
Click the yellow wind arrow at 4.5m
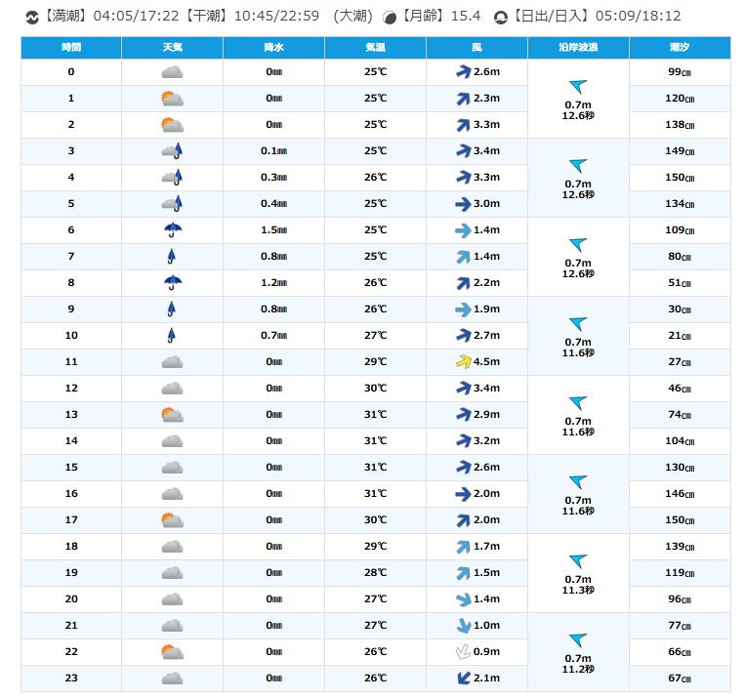[x=463, y=361]
